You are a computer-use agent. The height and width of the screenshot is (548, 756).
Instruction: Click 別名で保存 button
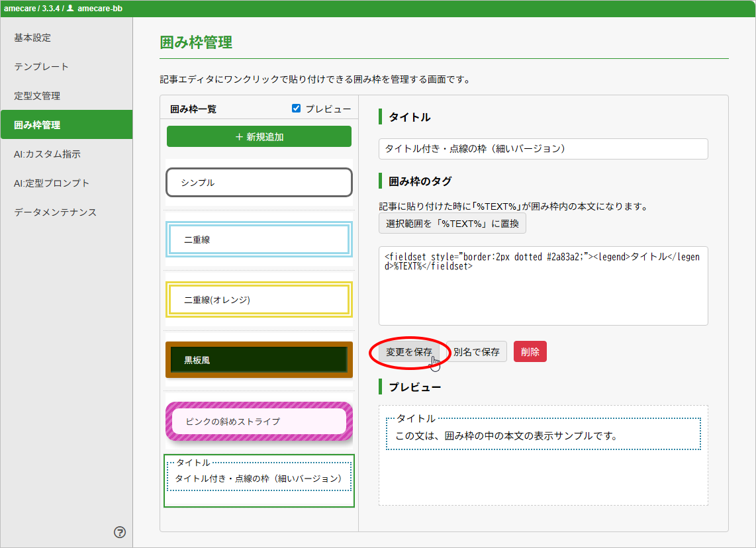(x=477, y=352)
